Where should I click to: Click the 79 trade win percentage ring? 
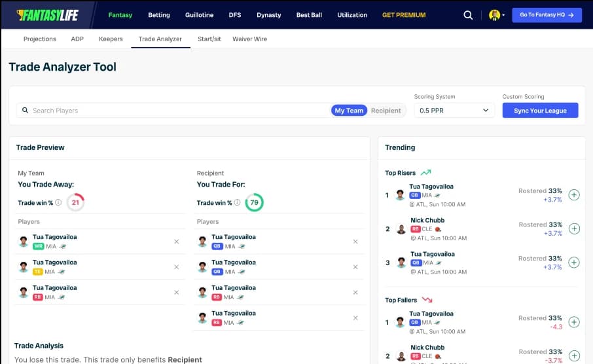coord(254,202)
